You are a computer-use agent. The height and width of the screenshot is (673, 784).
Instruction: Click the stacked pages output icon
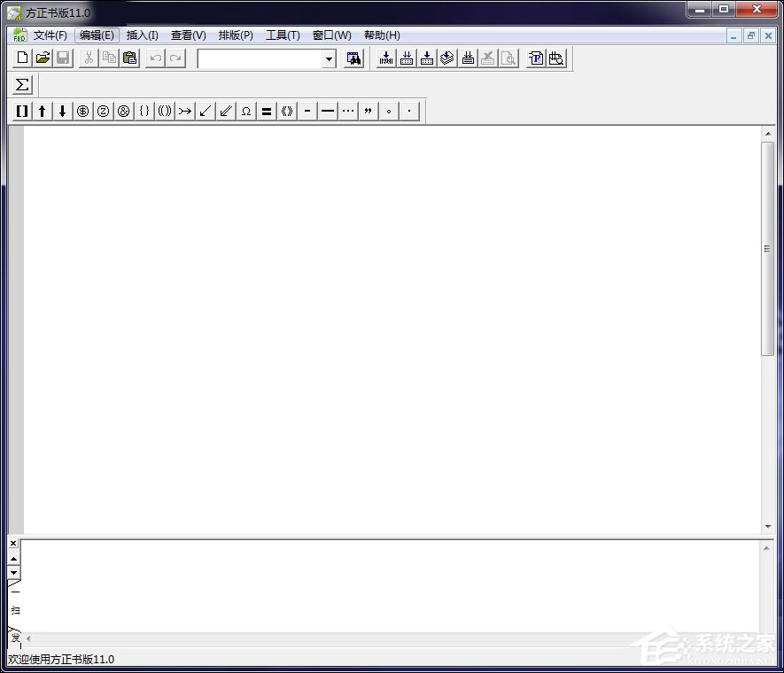[447, 58]
